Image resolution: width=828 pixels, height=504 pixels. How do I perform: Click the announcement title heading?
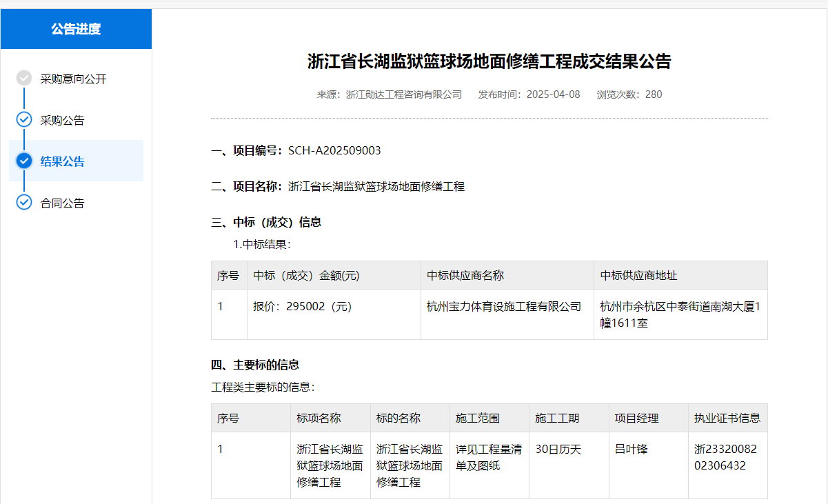coord(489,62)
